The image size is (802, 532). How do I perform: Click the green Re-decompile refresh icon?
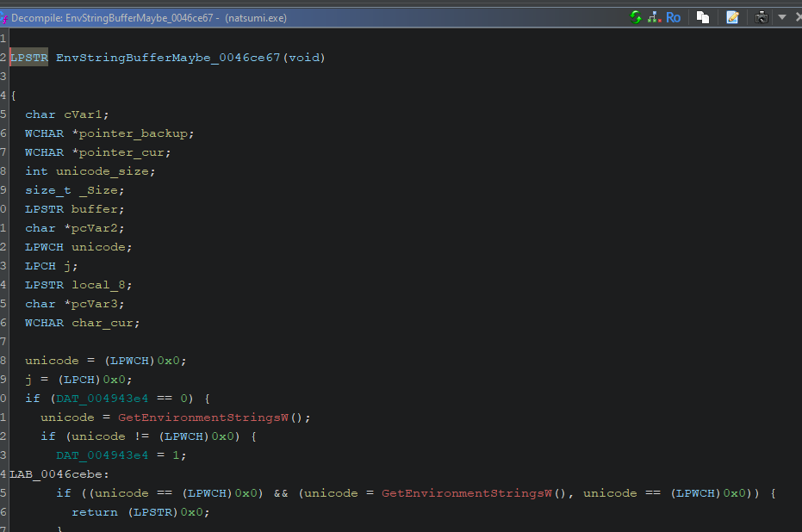coord(636,17)
